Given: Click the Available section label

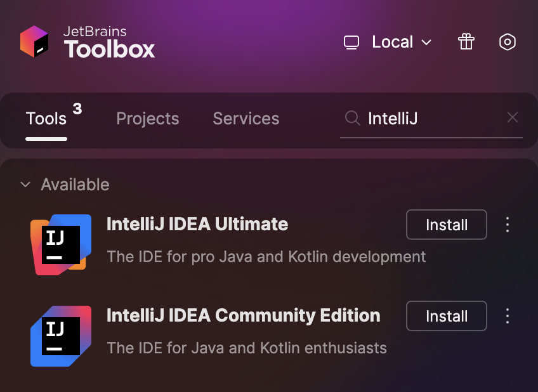Looking at the screenshot, I should [x=75, y=185].
